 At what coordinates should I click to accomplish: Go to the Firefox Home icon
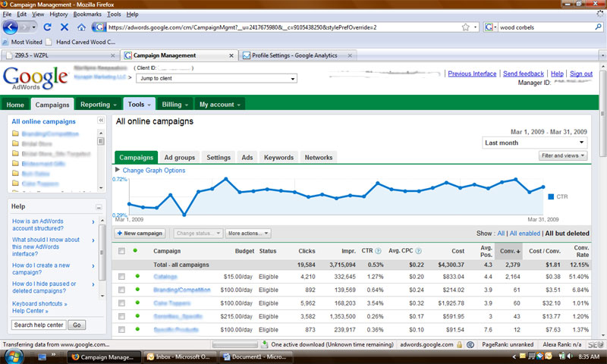point(81,27)
